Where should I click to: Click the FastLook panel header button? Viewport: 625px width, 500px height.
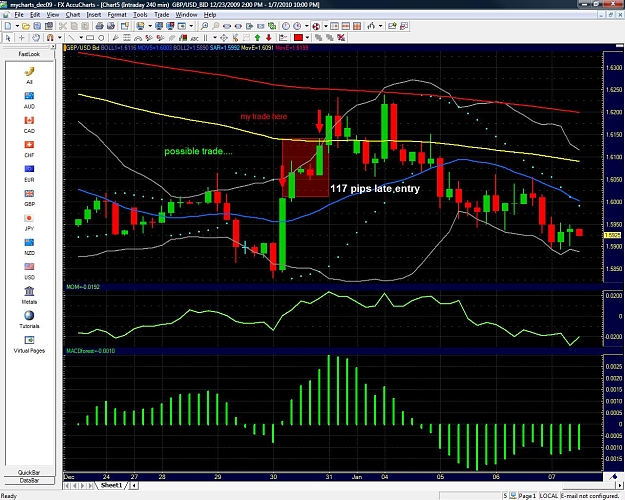tap(29, 54)
